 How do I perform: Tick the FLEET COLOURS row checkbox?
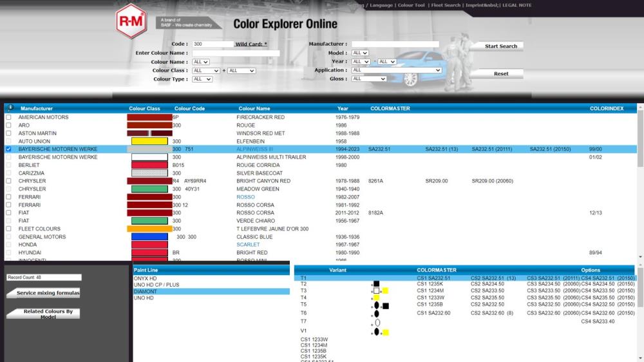(8, 229)
